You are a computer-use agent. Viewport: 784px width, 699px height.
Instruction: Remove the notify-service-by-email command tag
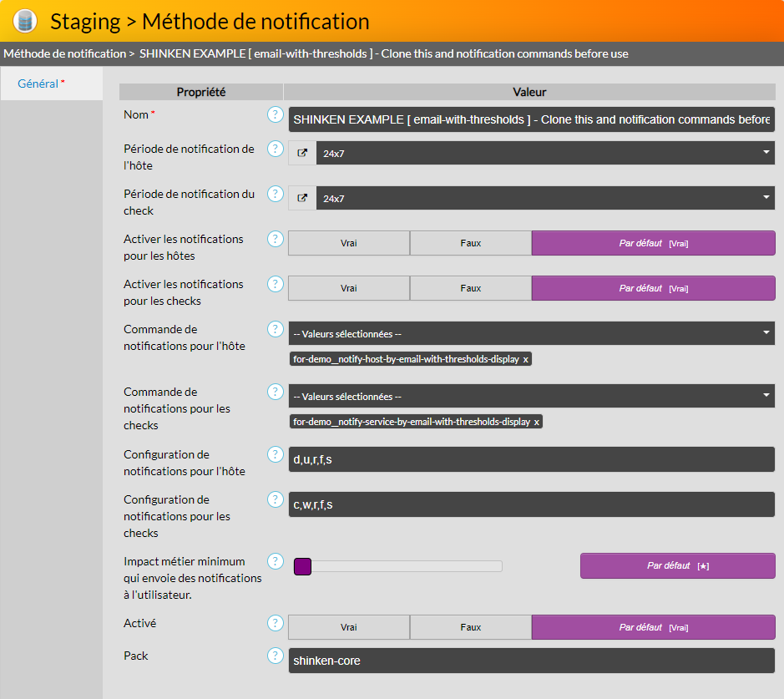(537, 422)
